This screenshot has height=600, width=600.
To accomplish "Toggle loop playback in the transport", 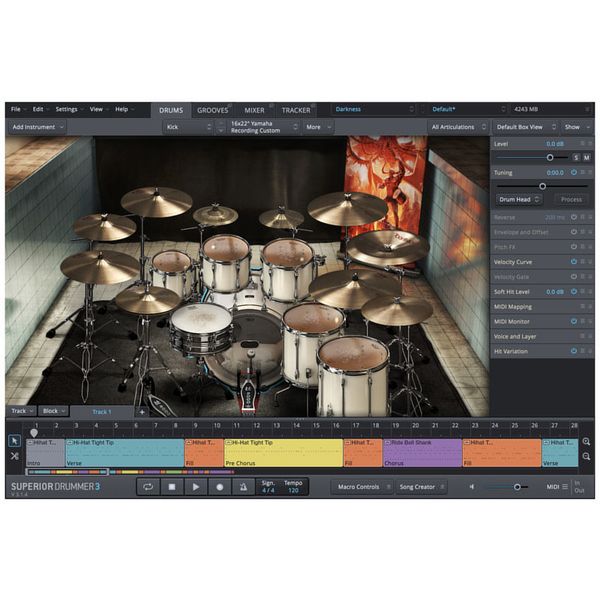I will click(148, 487).
